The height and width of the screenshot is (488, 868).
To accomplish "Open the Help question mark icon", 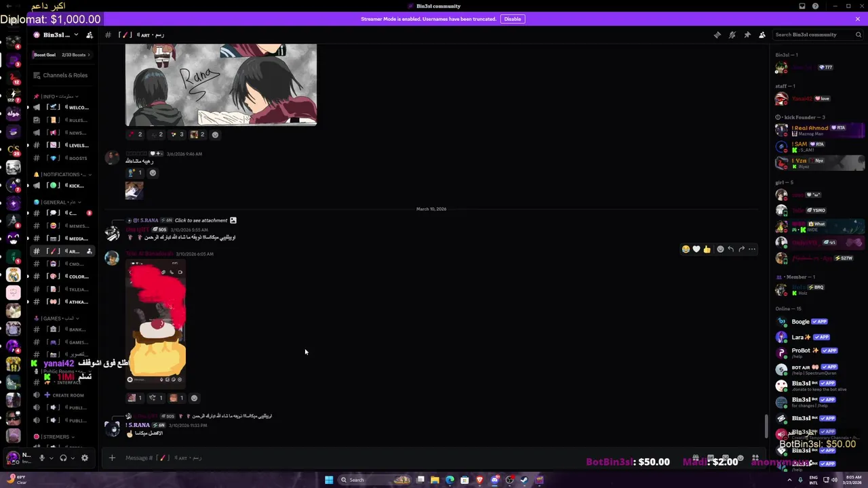I will [815, 6].
